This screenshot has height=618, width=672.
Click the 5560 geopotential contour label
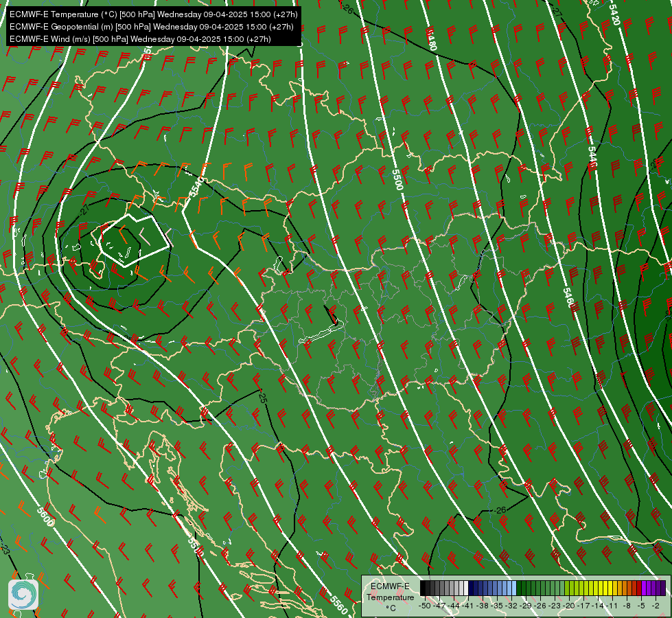[338, 604]
